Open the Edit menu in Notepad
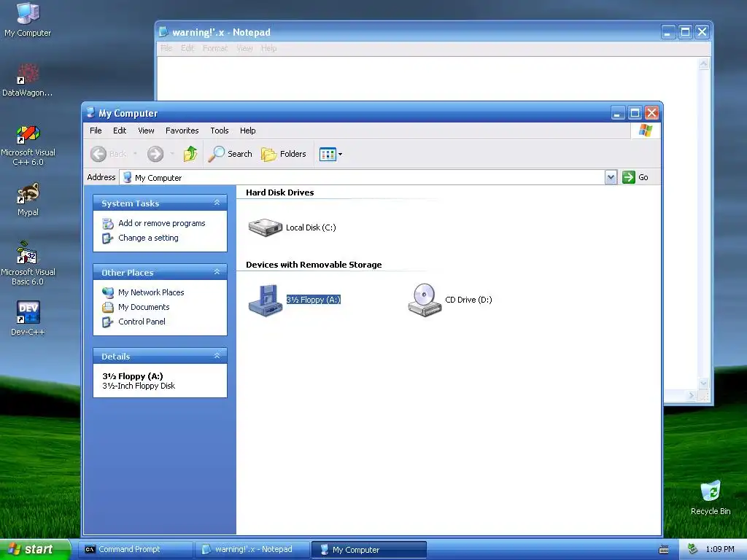 click(x=187, y=48)
